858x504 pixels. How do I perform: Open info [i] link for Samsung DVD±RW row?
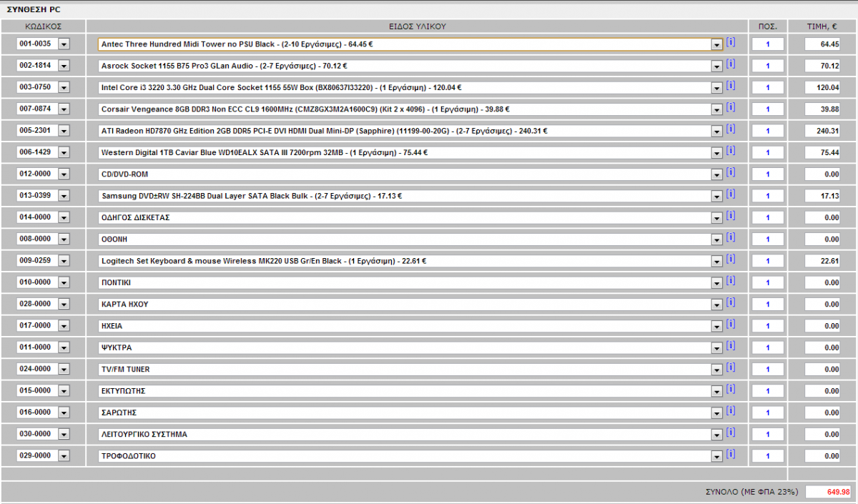point(730,194)
